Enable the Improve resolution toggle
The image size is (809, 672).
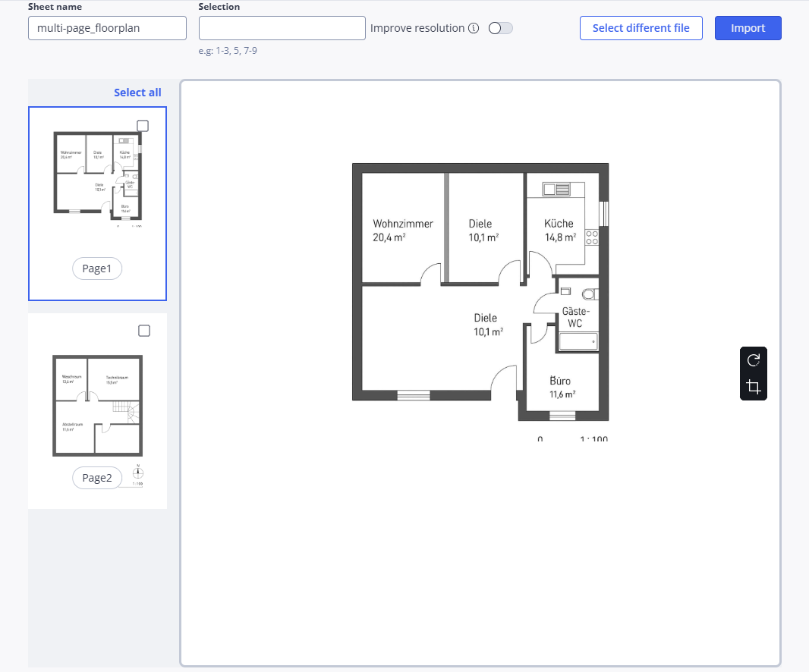click(x=501, y=28)
